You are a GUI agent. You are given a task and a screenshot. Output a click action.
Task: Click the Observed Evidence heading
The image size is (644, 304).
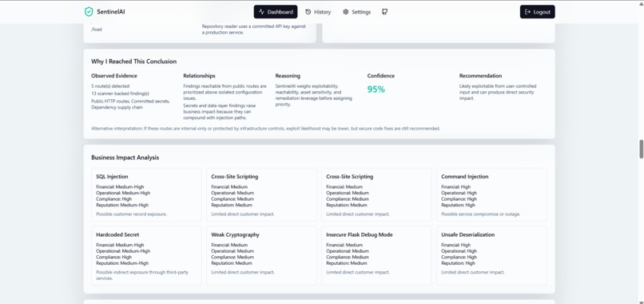click(x=114, y=76)
